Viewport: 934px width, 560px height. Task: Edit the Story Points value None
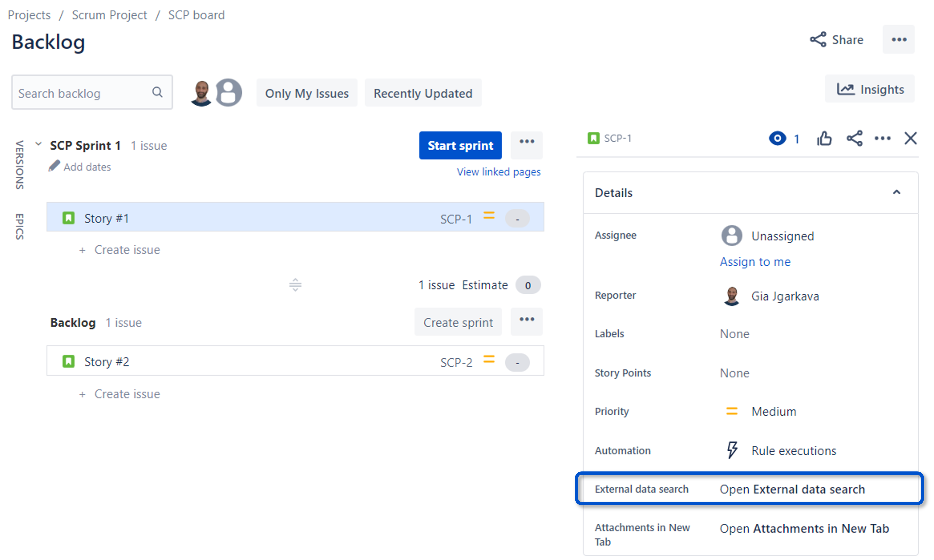point(734,373)
